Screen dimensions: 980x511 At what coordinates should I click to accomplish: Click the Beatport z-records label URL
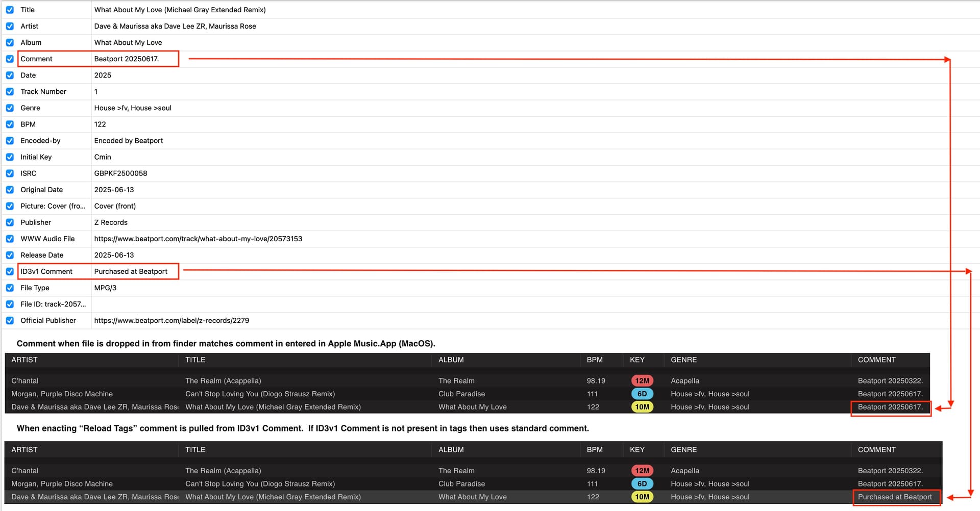(x=171, y=320)
